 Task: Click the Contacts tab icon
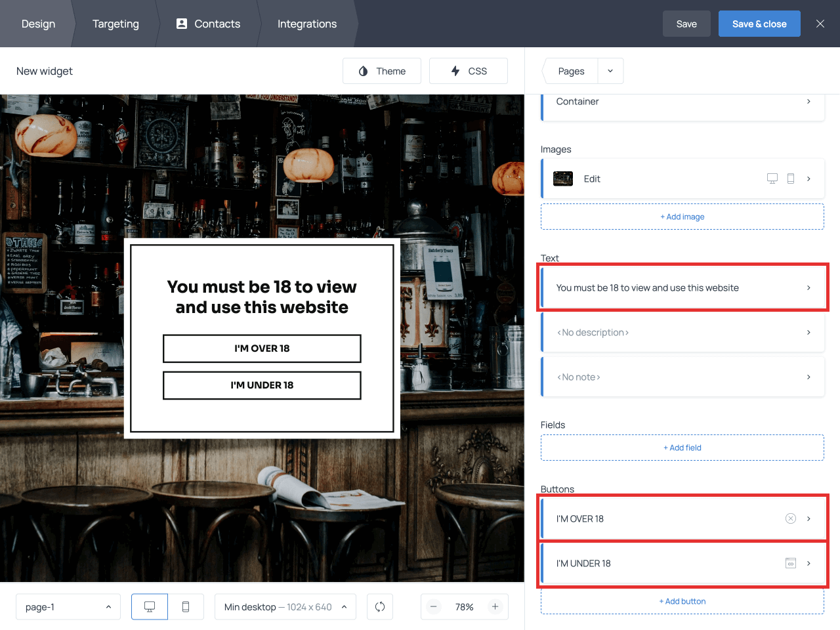[181, 24]
